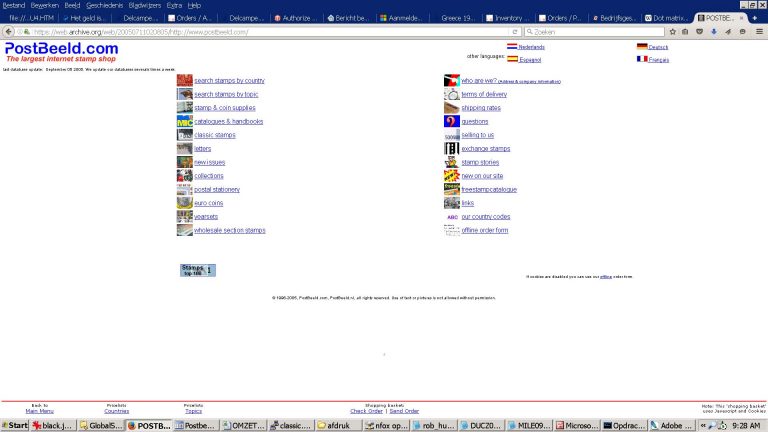The width and height of the screenshot is (768, 432).
Task: Open the Bladwijzers menu
Action: tap(145, 5)
